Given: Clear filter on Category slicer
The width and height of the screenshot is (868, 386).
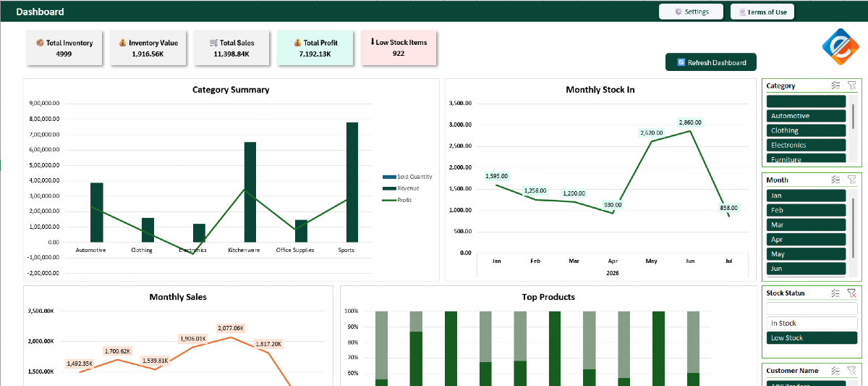Looking at the screenshot, I should (x=852, y=85).
